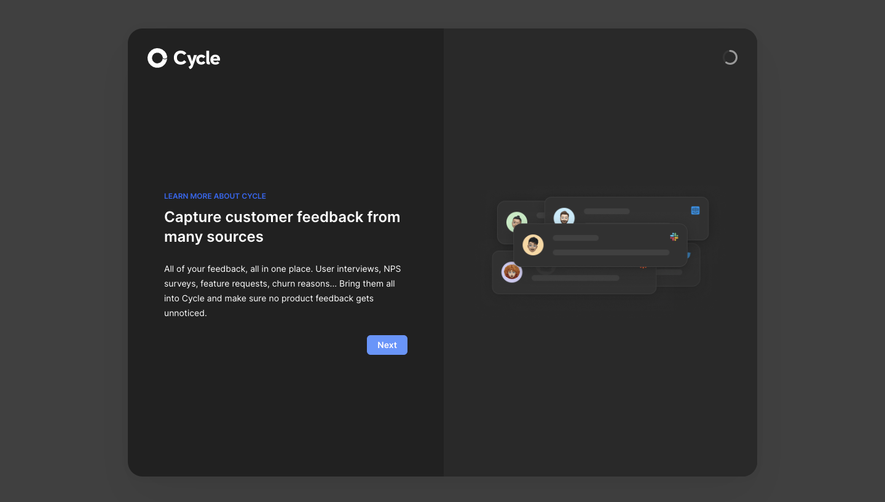Click "LEARN MORE ABOUT CYCLE" text
Viewport: 885px width, 502px height.
pos(215,196)
